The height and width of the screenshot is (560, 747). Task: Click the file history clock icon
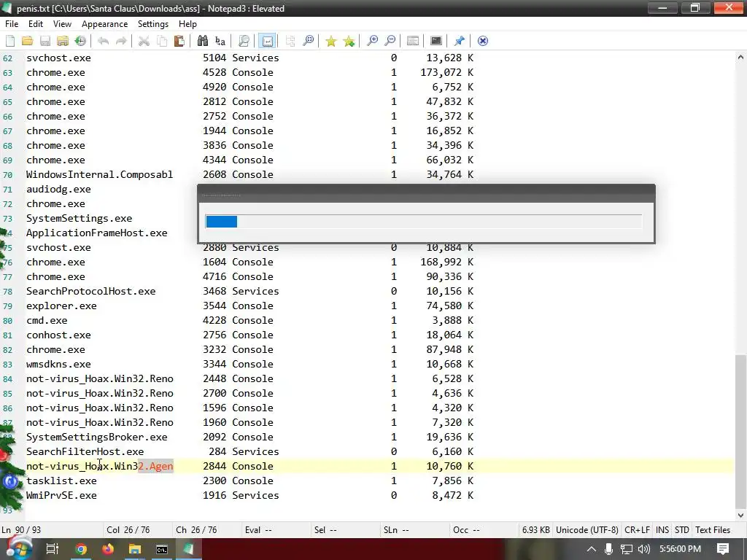coord(80,41)
